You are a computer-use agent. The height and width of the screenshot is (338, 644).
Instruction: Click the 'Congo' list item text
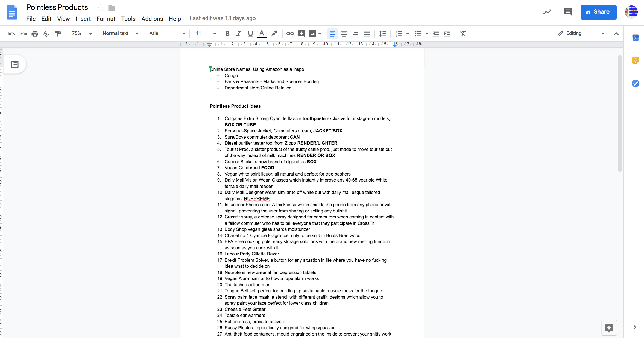(231, 75)
